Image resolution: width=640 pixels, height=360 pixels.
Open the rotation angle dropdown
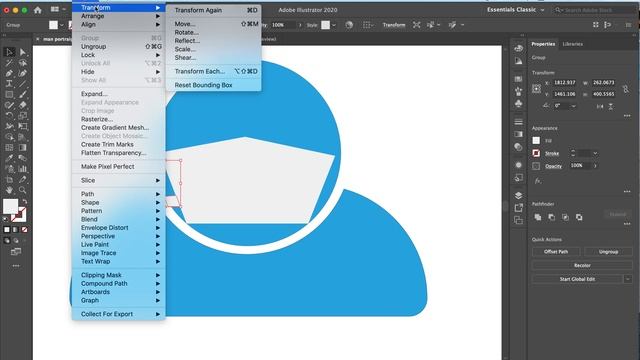click(x=573, y=106)
